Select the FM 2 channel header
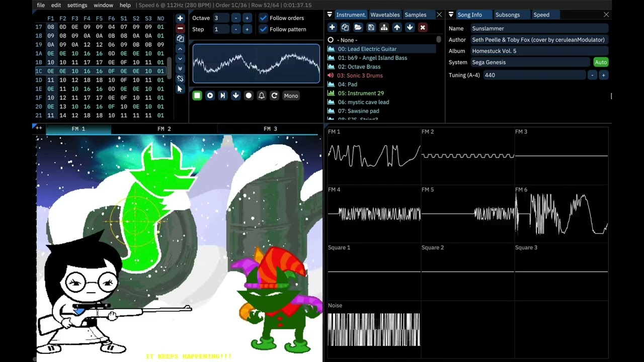 (x=164, y=129)
